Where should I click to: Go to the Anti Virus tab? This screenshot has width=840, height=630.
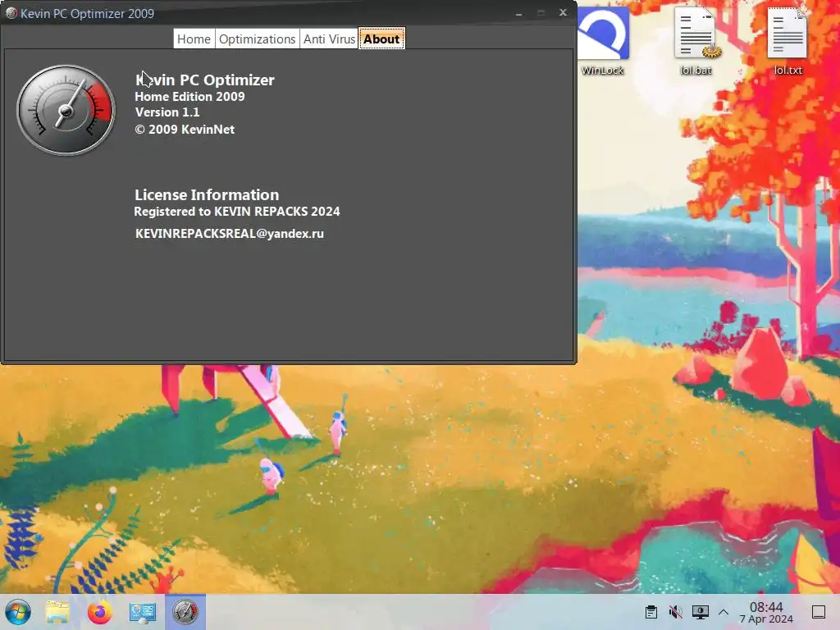329,39
